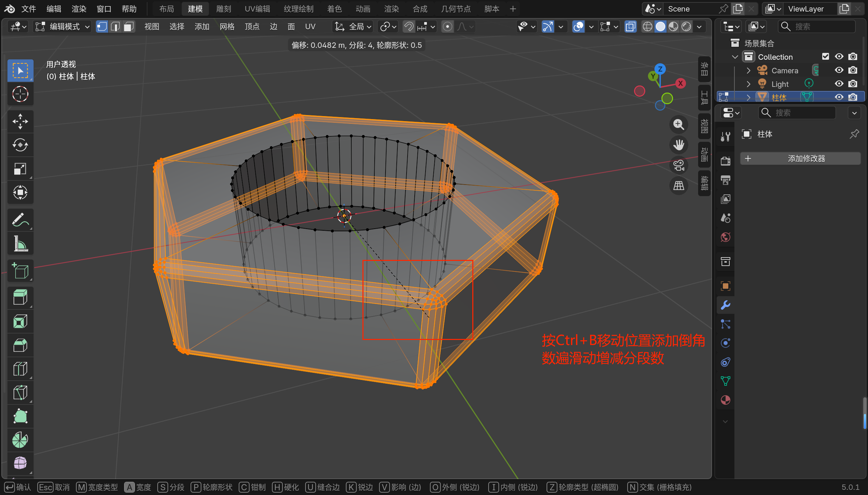Uncheck the Collection exclude checkbox
This screenshot has height=495, width=868.
(825, 56)
